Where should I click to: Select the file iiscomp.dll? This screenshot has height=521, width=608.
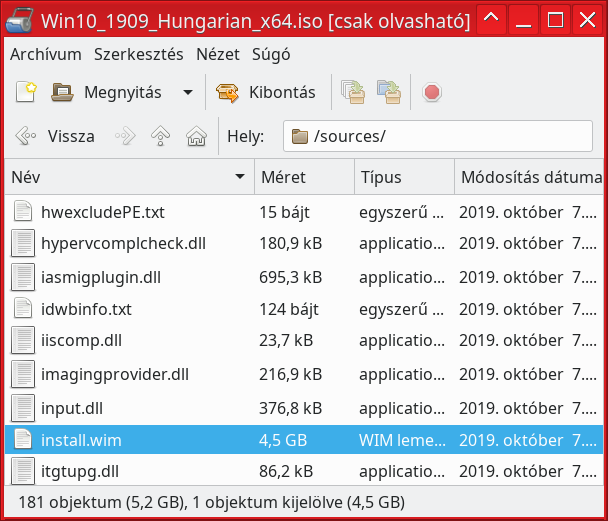point(81,340)
